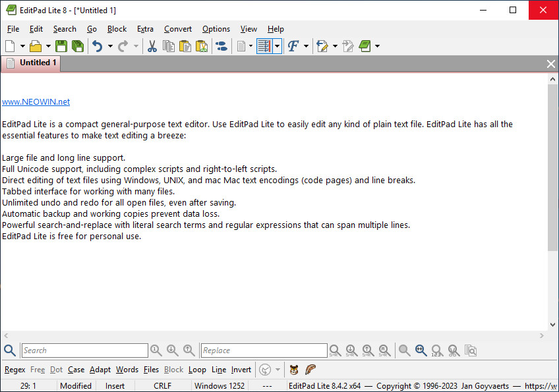Undo the last edit with the Undo arrow

coord(98,46)
